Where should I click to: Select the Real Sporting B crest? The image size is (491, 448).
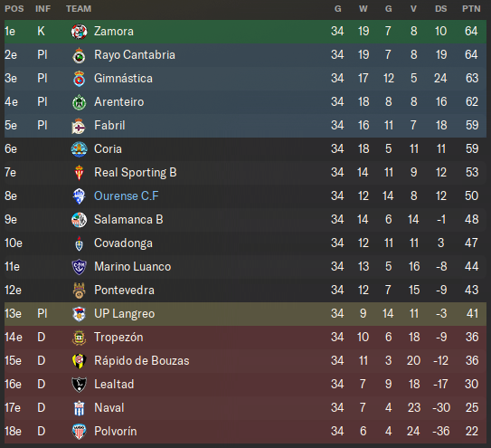pyautogui.click(x=79, y=173)
